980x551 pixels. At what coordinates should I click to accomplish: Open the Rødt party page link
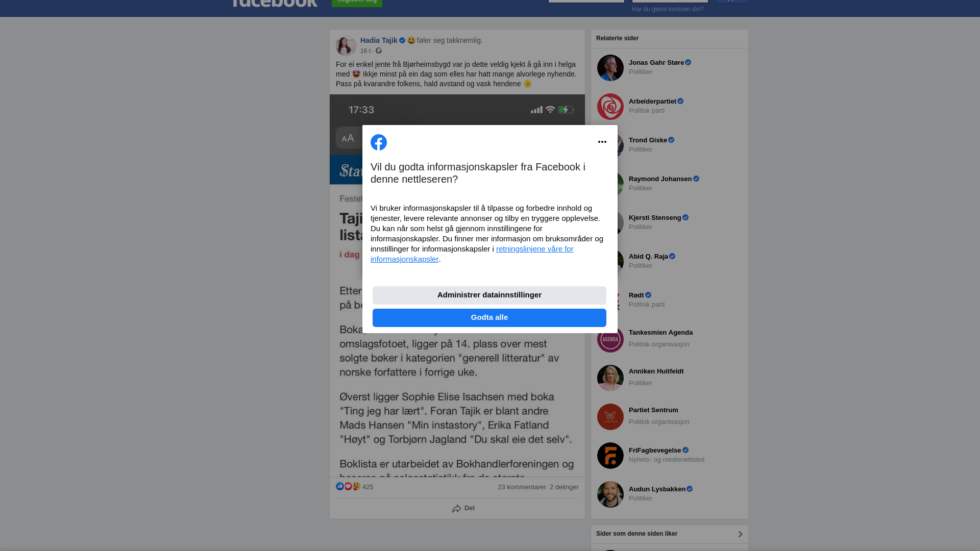(636, 295)
